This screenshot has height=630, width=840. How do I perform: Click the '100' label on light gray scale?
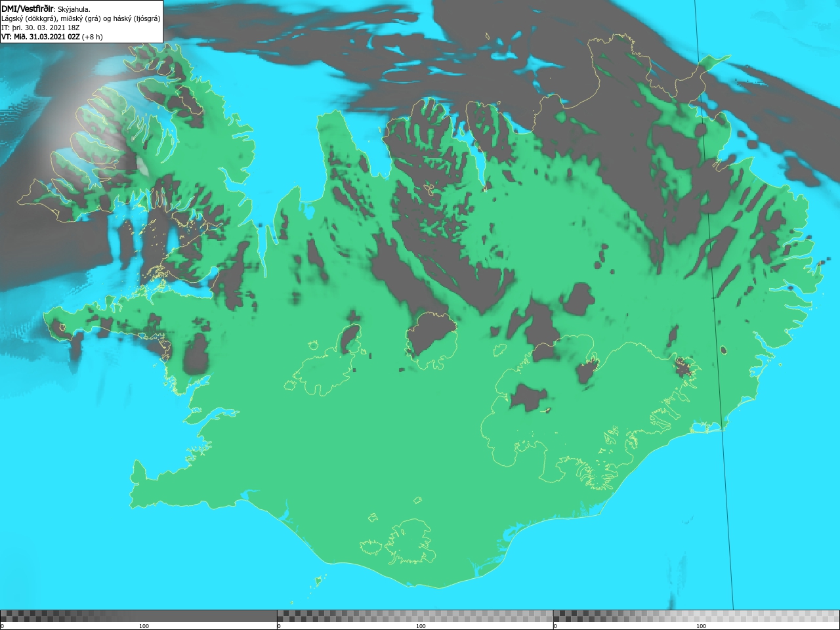point(701,626)
